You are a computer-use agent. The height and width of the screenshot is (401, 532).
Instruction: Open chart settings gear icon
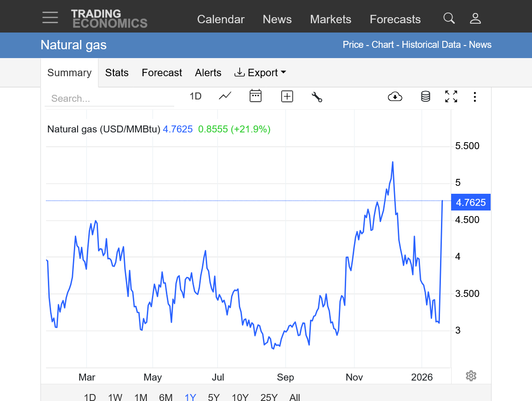coord(471,376)
